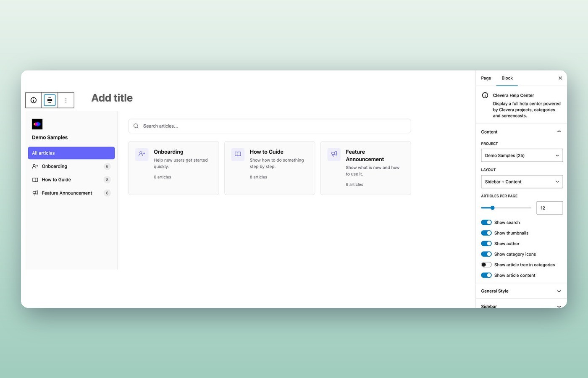The width and height of the screenshot is (588, 378).
Task: Click the Feature Announcement card megaphone icon
Action: click(x=334, y=154)
